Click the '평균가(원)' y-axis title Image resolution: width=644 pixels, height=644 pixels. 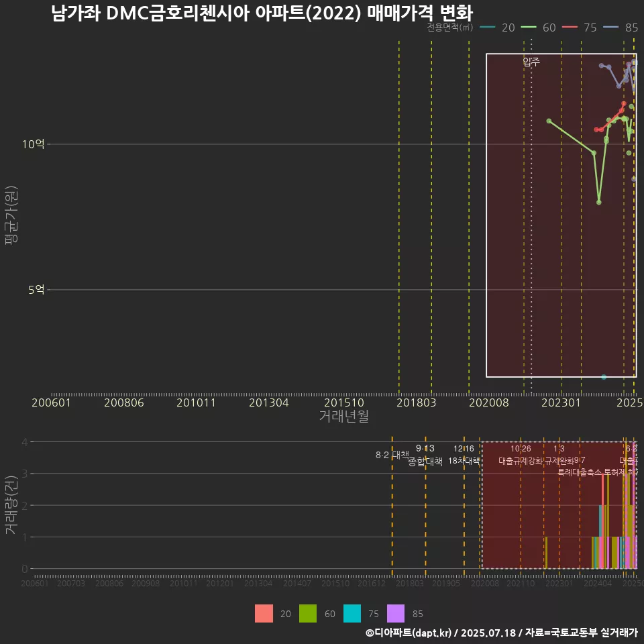(x=11, y=215)
